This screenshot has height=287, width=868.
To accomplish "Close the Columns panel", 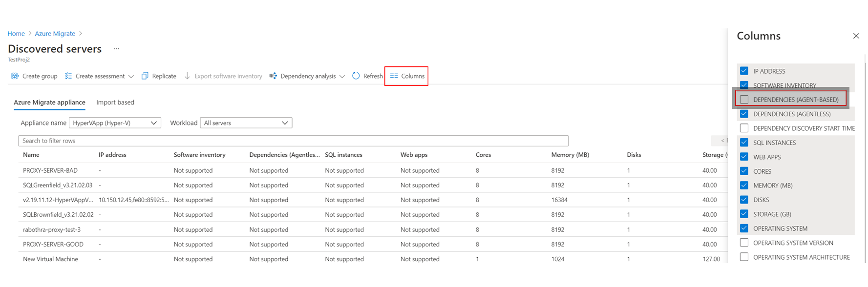I will (x=856, y=36).
